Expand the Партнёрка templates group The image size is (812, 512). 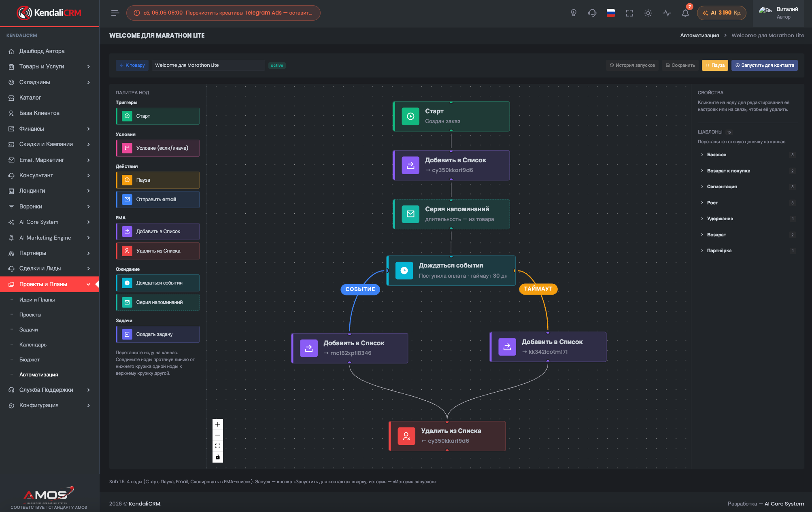[748, 251]
